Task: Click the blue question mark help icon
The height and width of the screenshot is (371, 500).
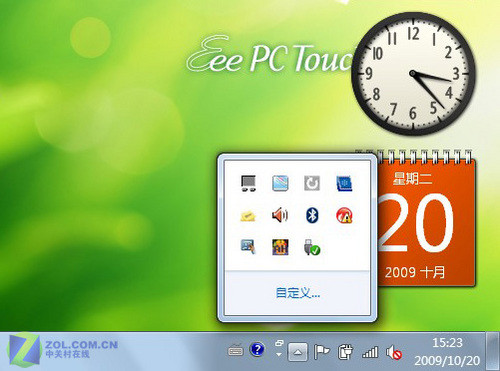Action: click(x=257, y=350)
